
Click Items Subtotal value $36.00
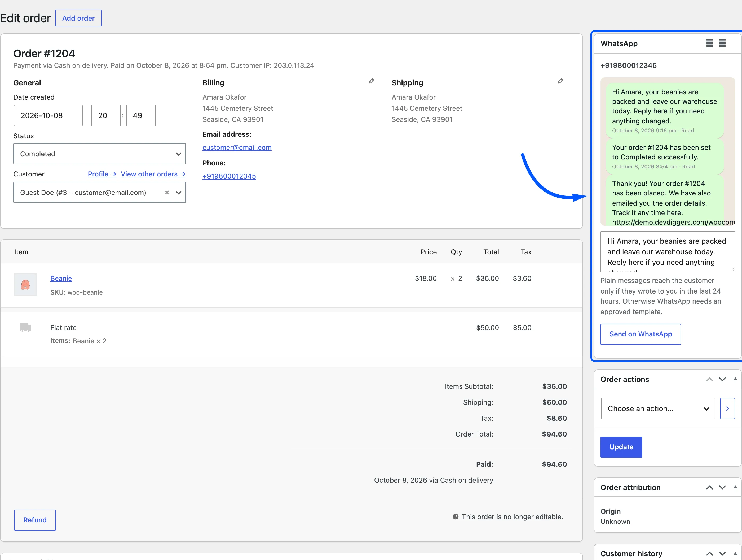(x=554, y=386)
